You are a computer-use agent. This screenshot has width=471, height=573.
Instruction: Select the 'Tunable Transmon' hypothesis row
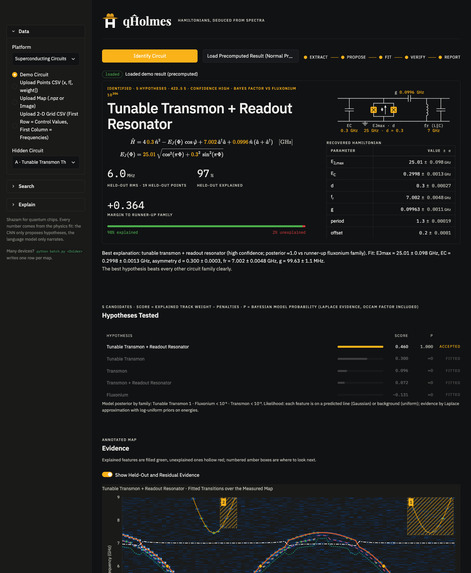pyautogui.click(x=281, y=359)
